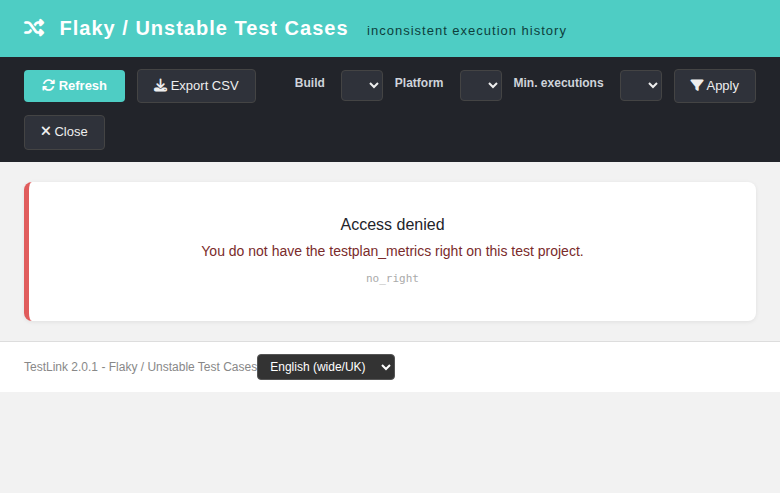Image resolution: width=780 pixels, height=493 pixels.
Task: Close the flaky test cases page
Action: pos(64,132)
